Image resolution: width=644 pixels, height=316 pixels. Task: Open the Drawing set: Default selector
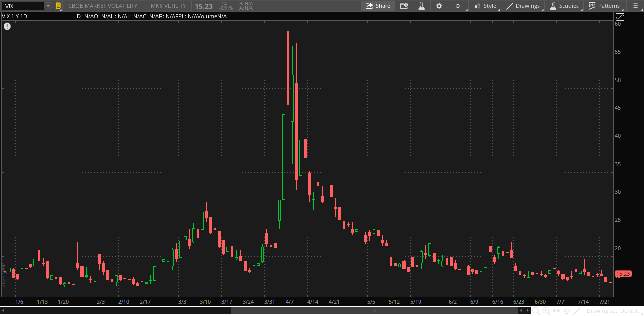[x=614, y=311]
